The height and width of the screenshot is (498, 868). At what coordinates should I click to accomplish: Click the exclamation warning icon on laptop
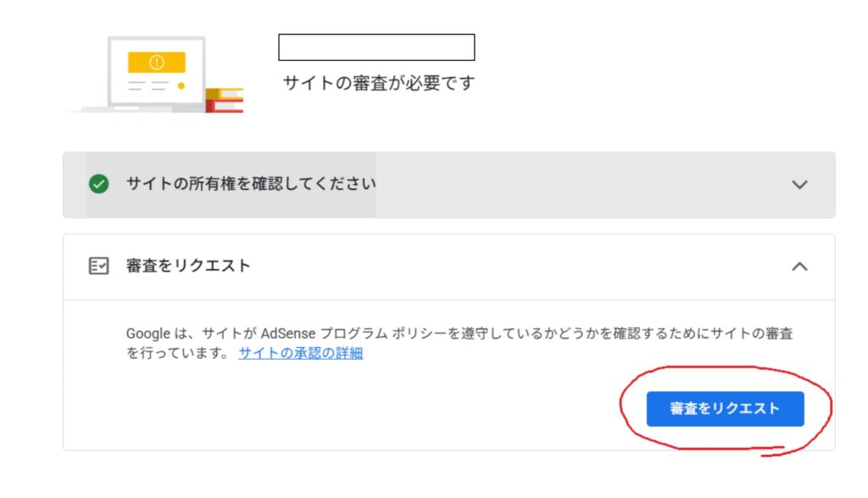click(x=156, y=62)
